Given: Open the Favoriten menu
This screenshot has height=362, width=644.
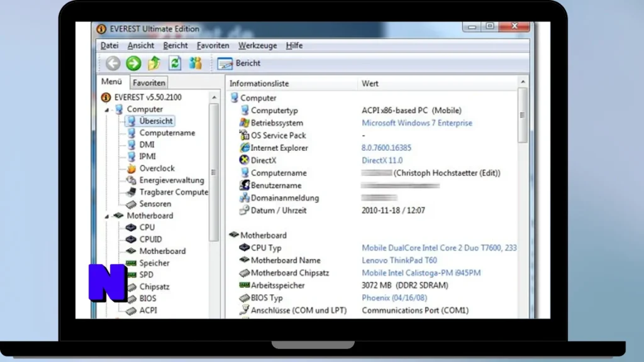Looking at the screenshot, I should [213, 45].
